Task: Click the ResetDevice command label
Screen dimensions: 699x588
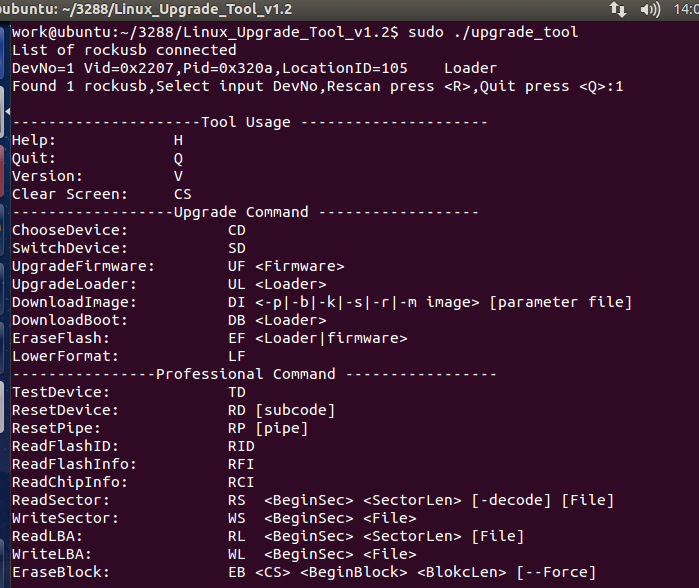Action: click(x=66, y=410)
